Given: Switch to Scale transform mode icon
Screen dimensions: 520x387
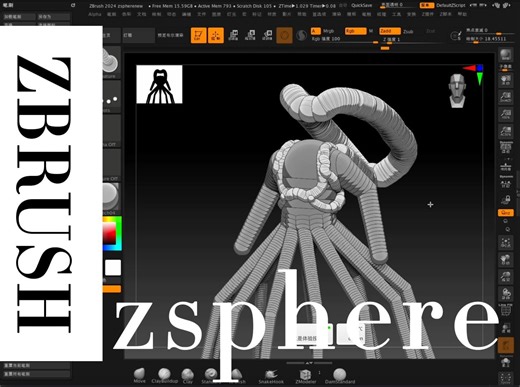Looking at the screenshot, I should tap(250, 35).
